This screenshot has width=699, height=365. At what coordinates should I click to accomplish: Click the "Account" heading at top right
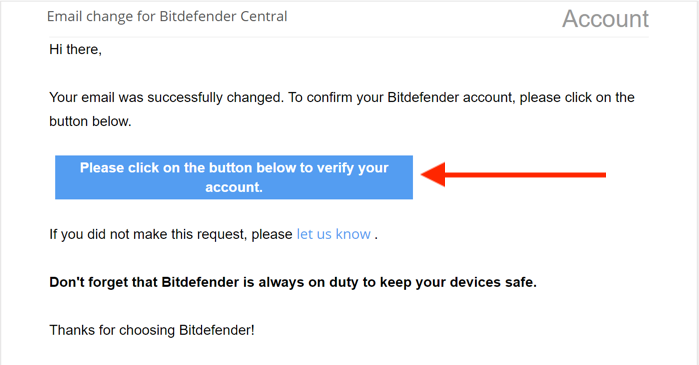tap(605, 19)
